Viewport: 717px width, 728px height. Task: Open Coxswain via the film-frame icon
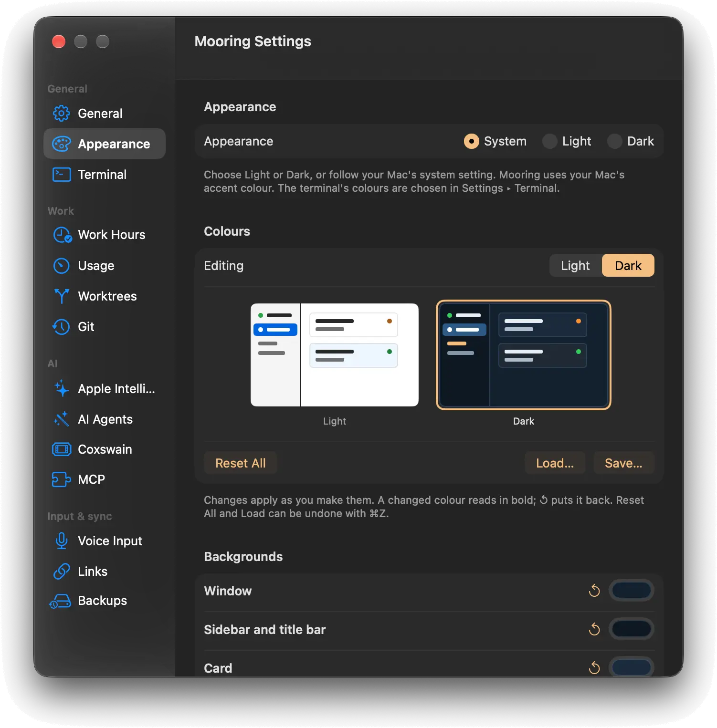point(61,449)
